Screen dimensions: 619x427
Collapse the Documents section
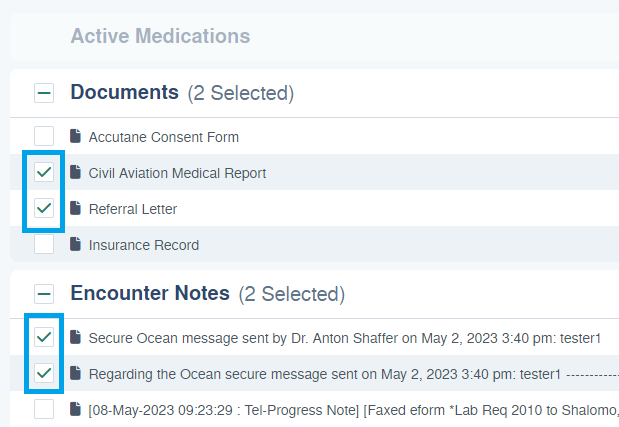(44, 93)
